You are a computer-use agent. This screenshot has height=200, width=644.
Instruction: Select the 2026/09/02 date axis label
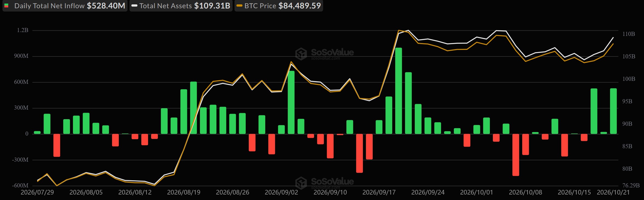281,192
